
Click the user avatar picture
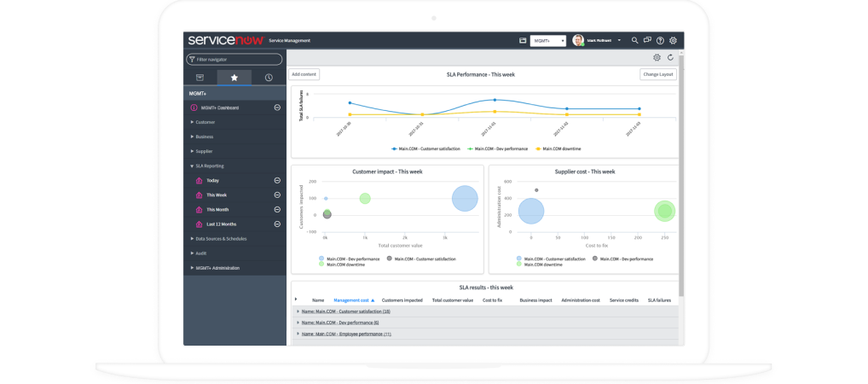pyautogui.click(x=578, y=40)
